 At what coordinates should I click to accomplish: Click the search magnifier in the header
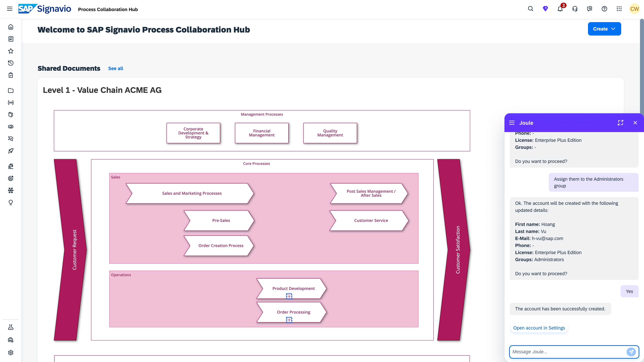[x=530, y=9]
